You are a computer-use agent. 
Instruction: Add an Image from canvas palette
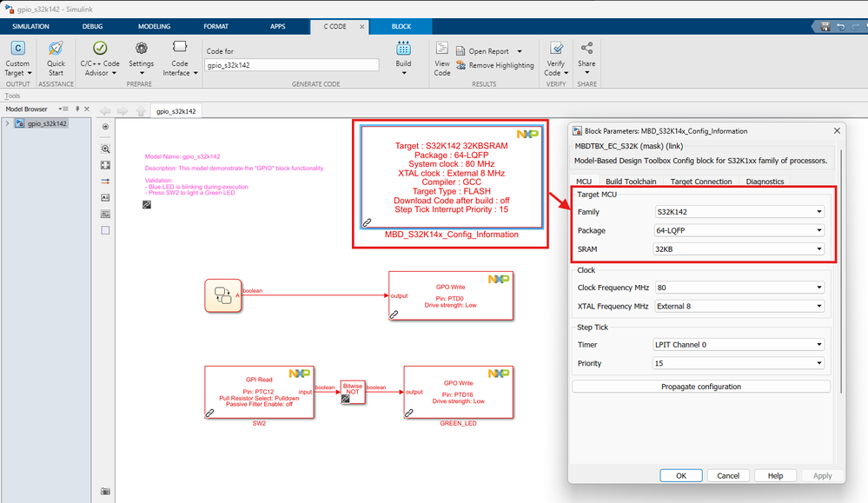[x=105, y=214]
